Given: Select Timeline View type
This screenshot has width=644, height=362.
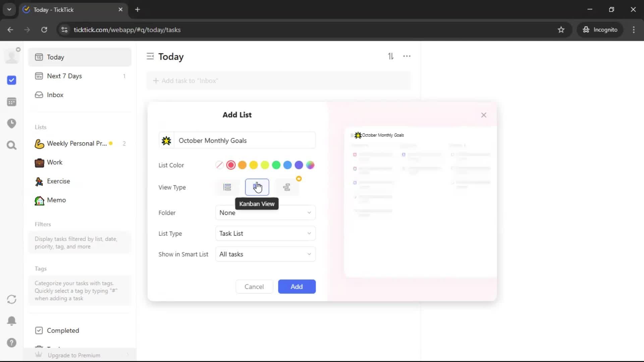Looking at the screenshot, I should [x=286, y=187].
